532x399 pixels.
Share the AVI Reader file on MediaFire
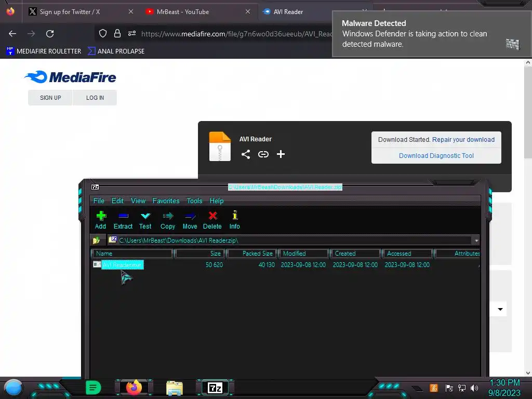tap(246, 154)
